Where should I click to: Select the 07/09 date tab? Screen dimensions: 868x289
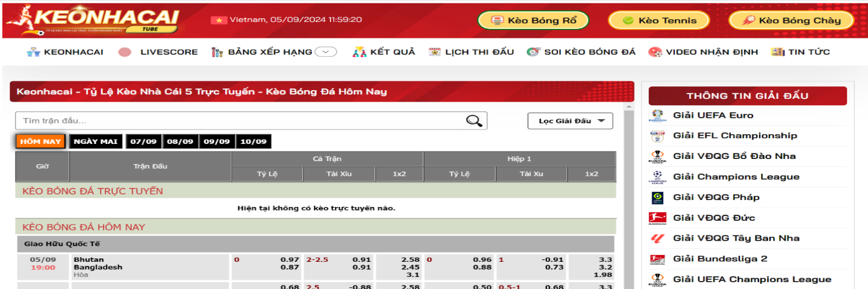144,142
